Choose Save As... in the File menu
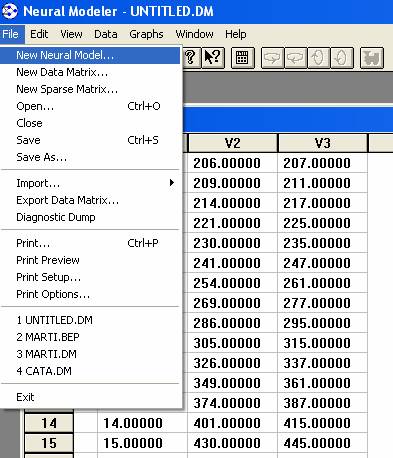 tap(90, 157)
